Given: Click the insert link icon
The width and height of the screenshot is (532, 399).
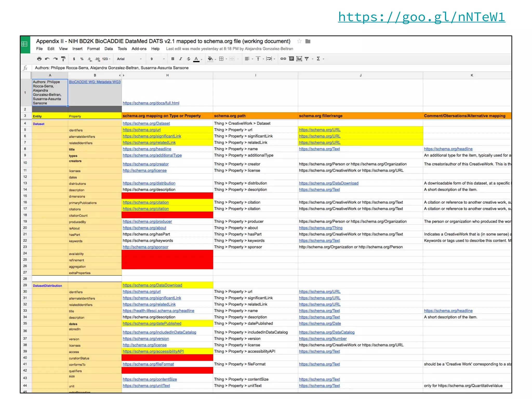Looking at the screenshot, I should (x=283, y=59).
